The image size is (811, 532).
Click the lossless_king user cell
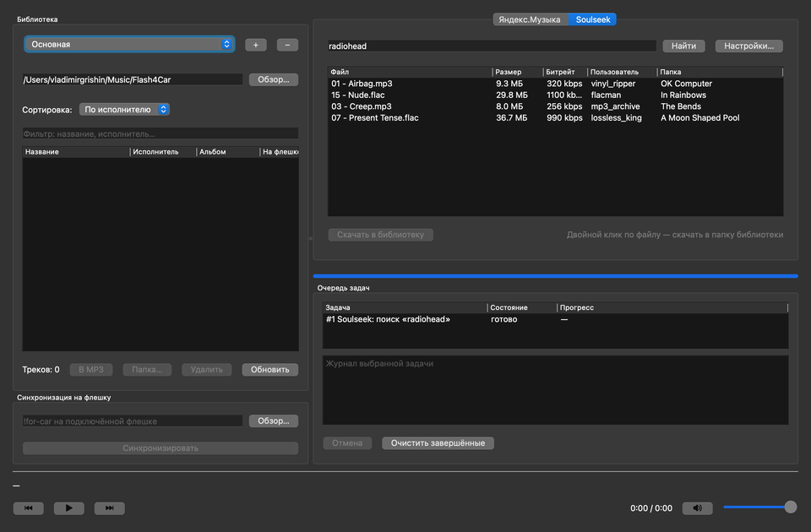click(616, 118)
